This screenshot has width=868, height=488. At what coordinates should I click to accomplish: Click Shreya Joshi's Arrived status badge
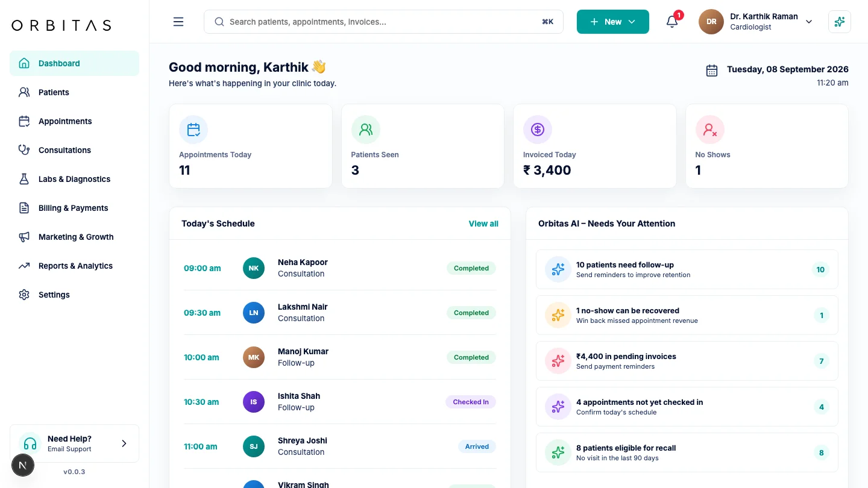(x=477, y=446)
